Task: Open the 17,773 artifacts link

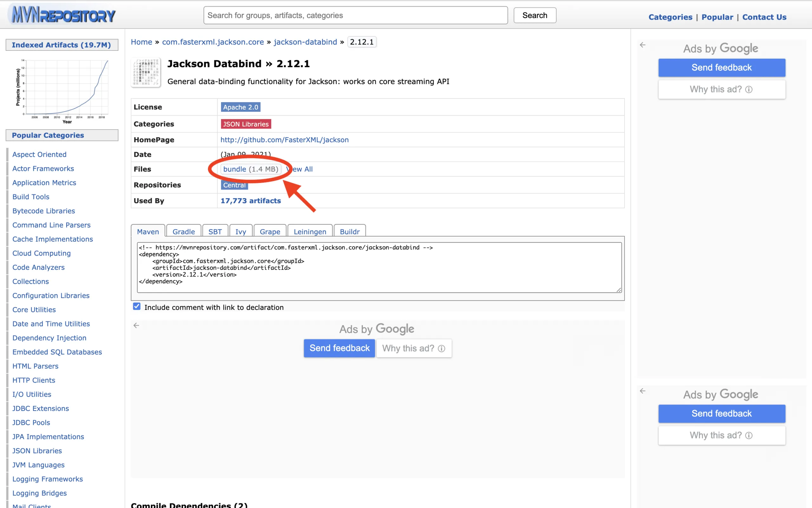Action: (x=250, y=201)
